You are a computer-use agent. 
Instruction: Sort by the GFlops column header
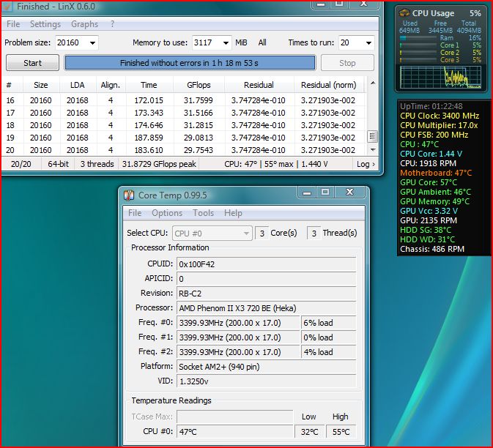(199, 85)
